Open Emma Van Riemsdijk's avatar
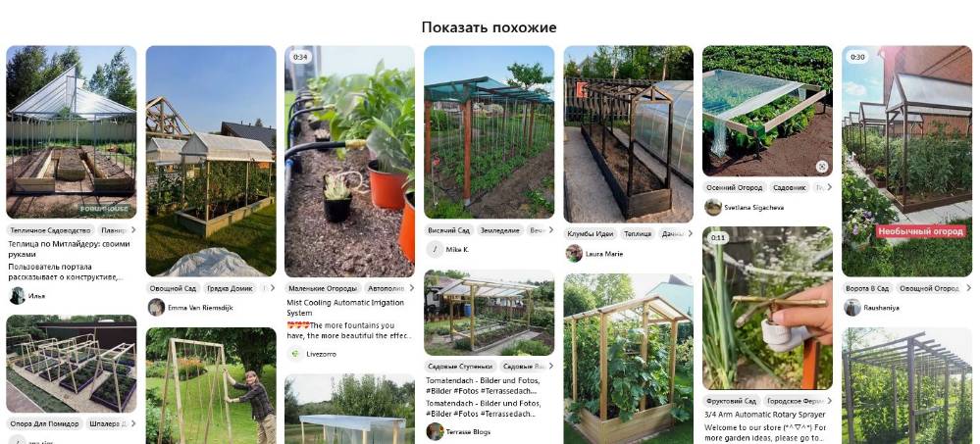The image size is (980, 444). (156, 307)
